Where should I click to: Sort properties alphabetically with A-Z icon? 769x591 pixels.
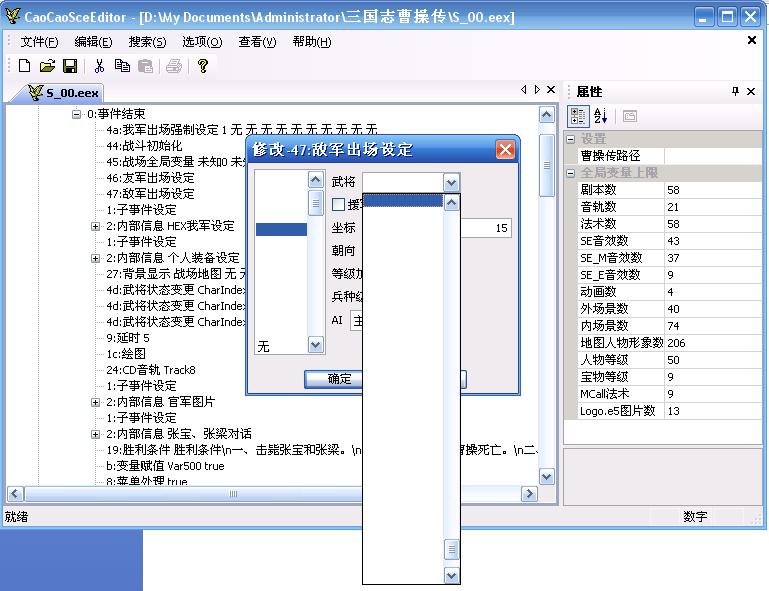pyautogui.click(x=600, y=116)
